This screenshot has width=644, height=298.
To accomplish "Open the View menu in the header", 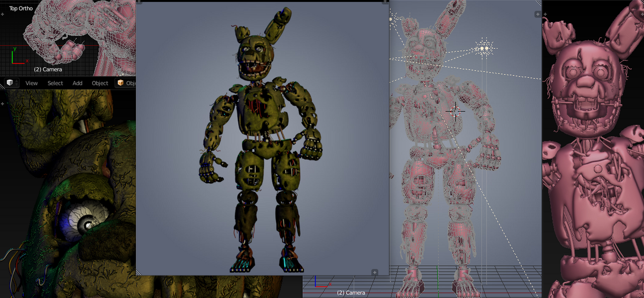I will [x=32, y=83].
